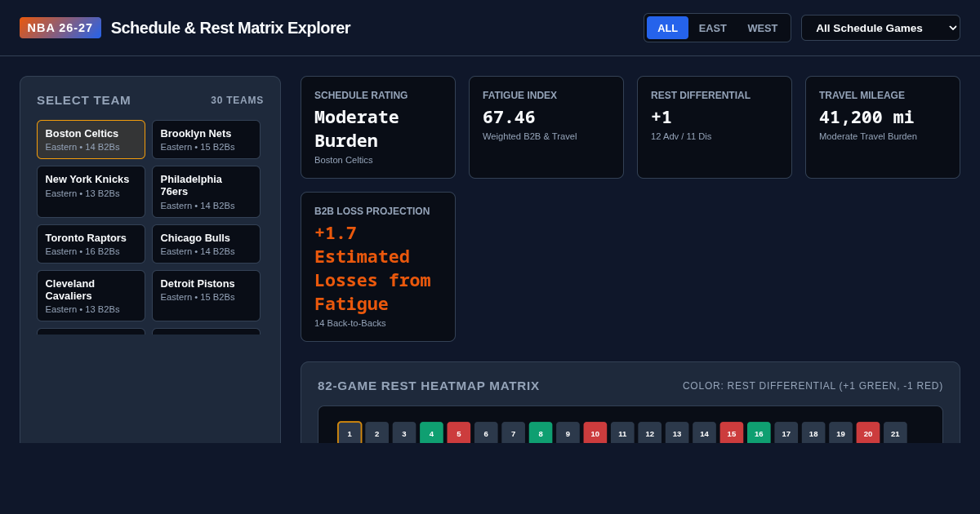980x514 pixels.
Task: Click the 12 Adv / 11 Dis text
Action: (x=681, y=136)
